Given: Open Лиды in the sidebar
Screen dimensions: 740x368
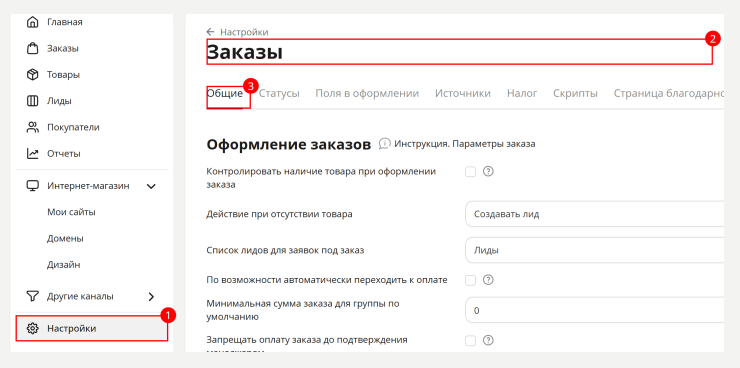Looking at the screenshot, I should click(x=59, y=101).
